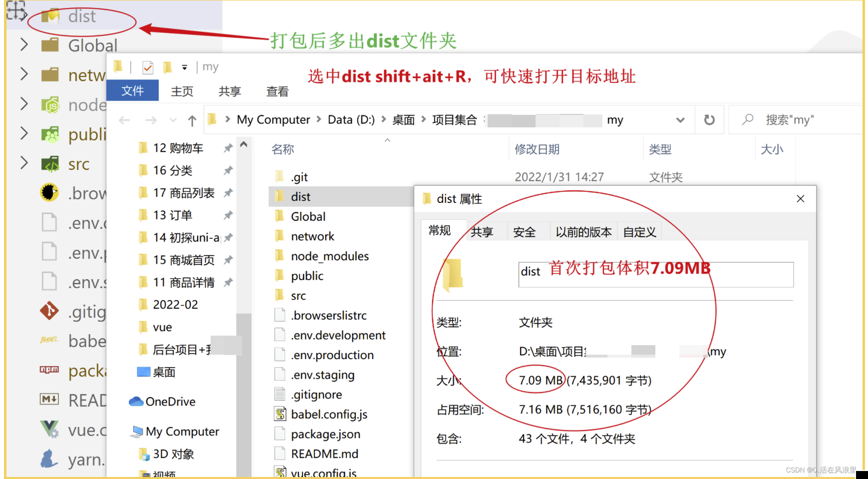
Task: Select the node_modules folder in file list
Action: (330, 256)
